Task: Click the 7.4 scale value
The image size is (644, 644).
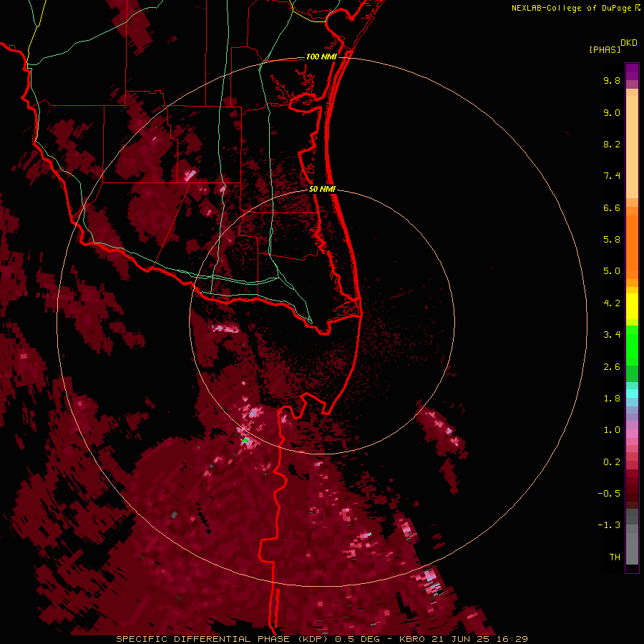Action: (x=612, y=176)
